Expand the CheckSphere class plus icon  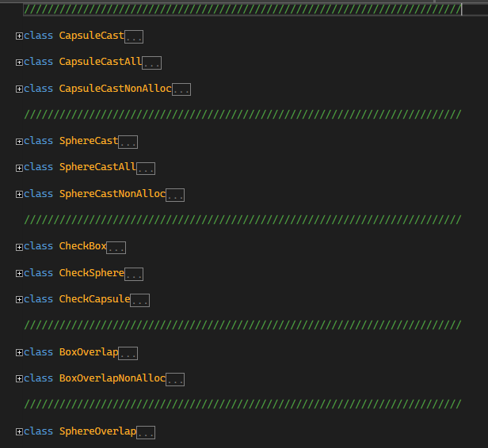tap(19, 273)
